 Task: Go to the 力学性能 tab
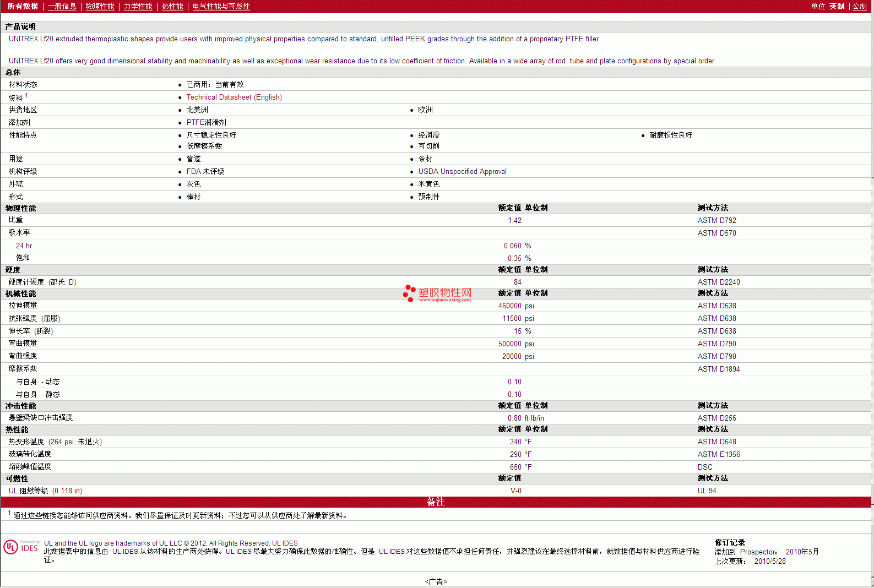(138, 6)
